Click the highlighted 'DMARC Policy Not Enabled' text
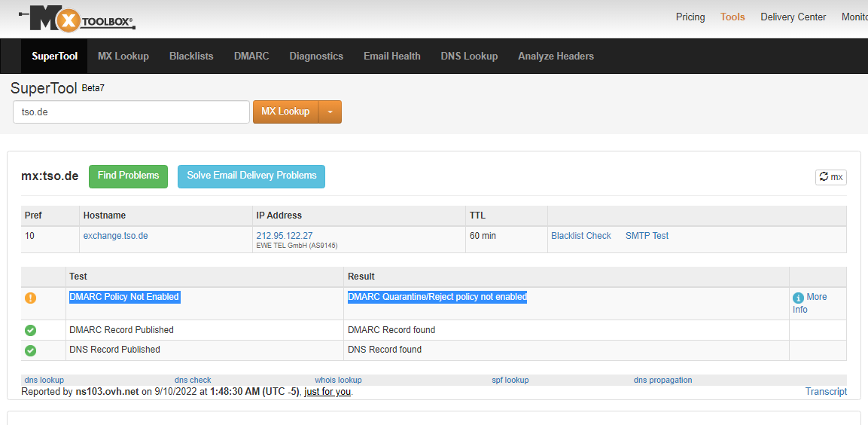 click(x=125, y=297)
